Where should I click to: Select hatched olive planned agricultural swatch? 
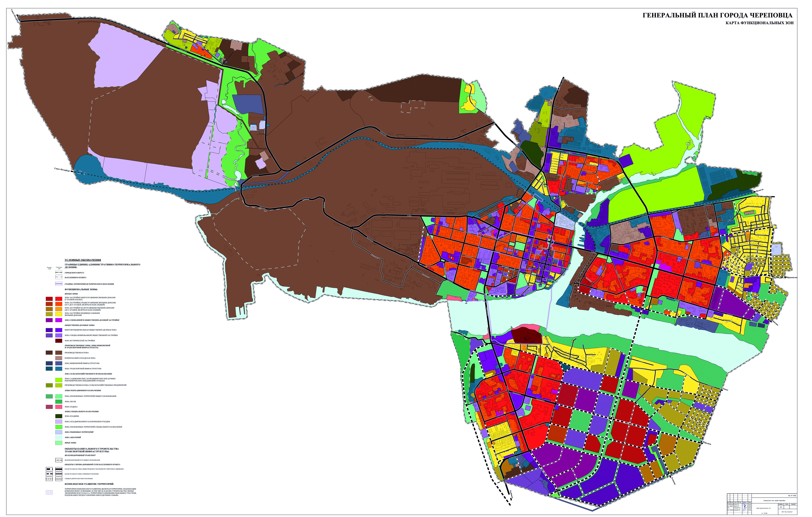pos(49,385)
